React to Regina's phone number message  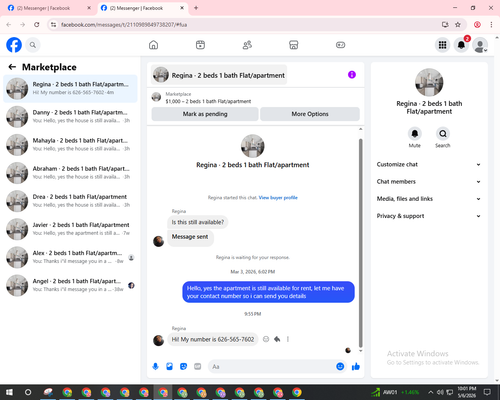pyautogui.click(x=266, y=339)
